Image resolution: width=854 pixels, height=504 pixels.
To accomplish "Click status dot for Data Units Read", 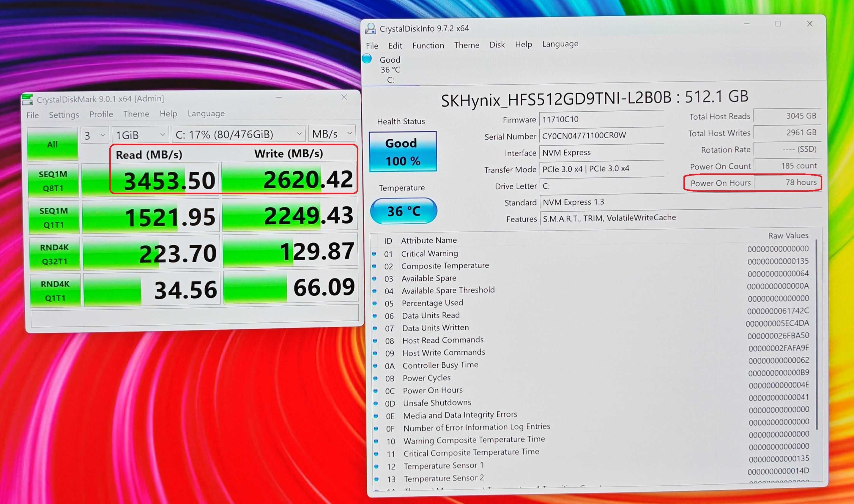I will pos(375,316).
